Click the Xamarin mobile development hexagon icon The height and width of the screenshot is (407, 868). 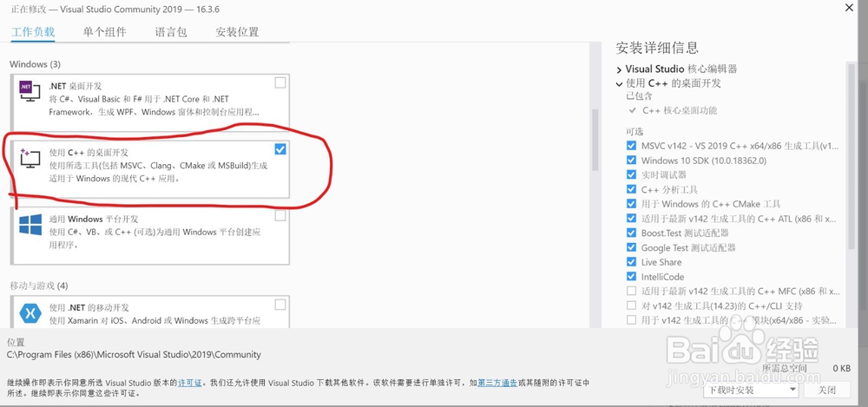tap(30, 313)
